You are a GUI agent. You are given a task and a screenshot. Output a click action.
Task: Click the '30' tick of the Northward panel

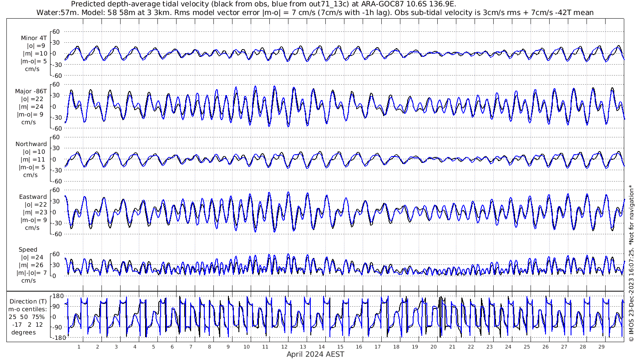click(x=56, y=148)
